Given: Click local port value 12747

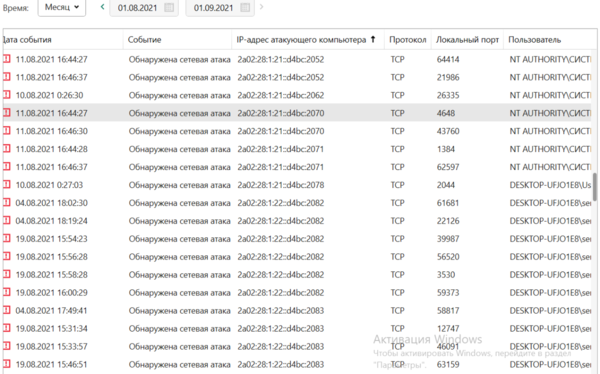Looking at the screenshot, I should [448, 329].
